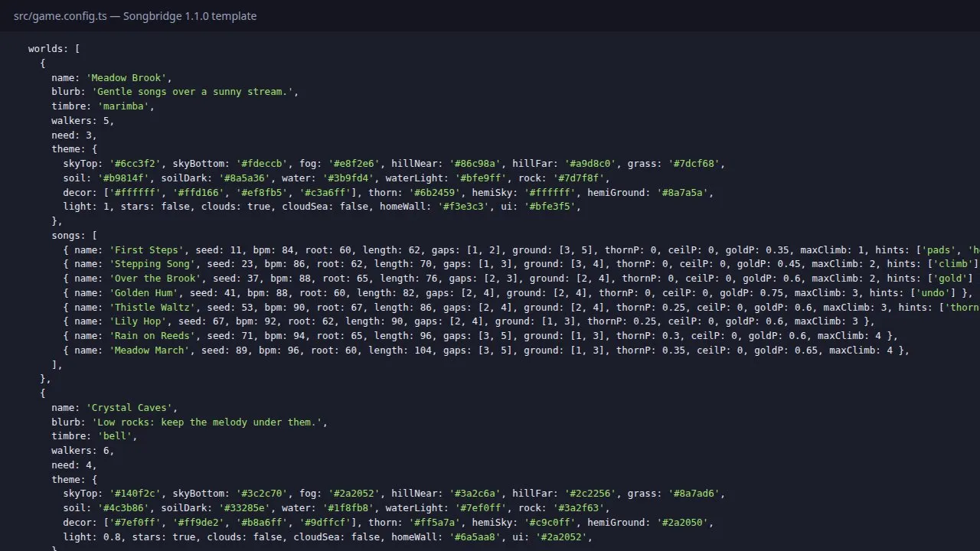Click the 'need: 4' line
The height and width of the screenshot is (551, 980).
[x=74, y=465]
